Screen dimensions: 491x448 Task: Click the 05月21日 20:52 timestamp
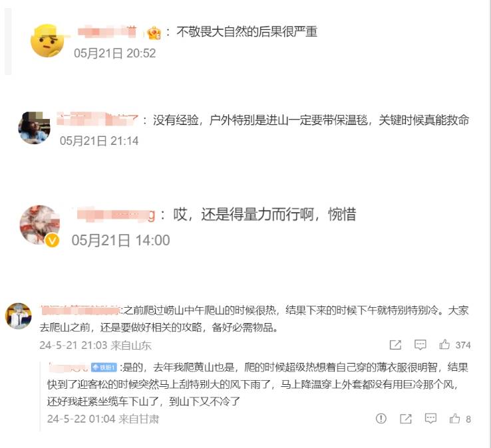(114, 53)
